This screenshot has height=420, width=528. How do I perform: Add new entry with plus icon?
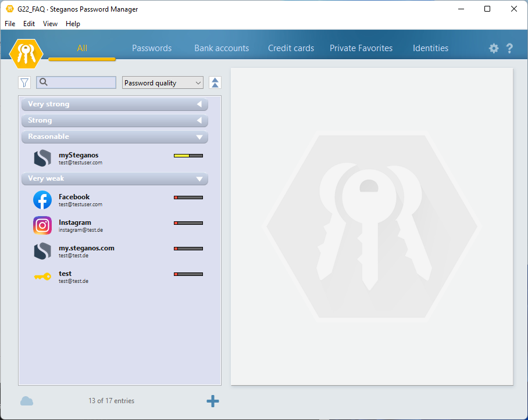[x=213, y=401]
